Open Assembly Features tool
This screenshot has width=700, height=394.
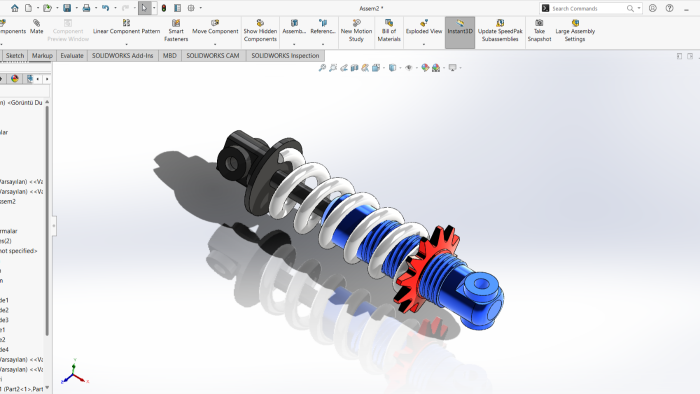click(294, 27)
